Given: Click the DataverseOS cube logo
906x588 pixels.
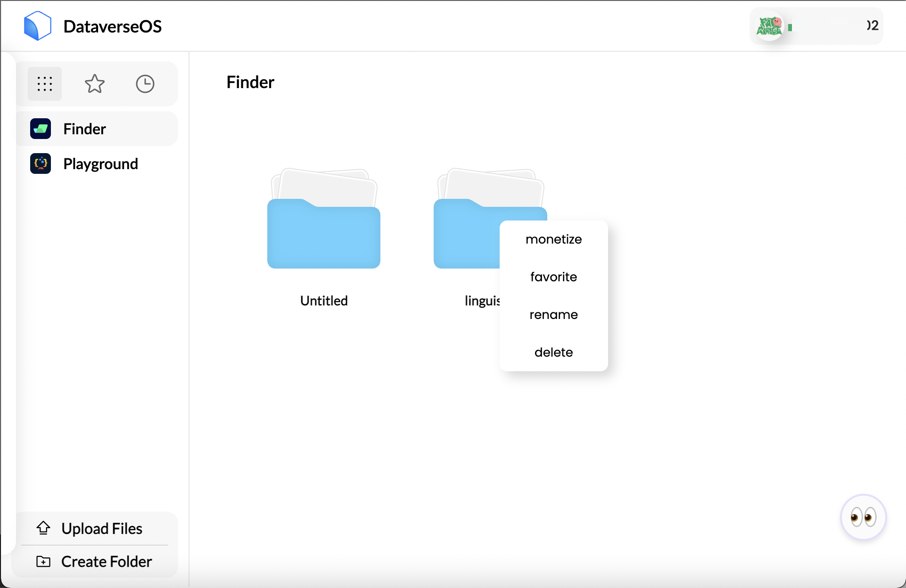Looking at the screenshot, I should pyautogui.click(x=37, y=26).
